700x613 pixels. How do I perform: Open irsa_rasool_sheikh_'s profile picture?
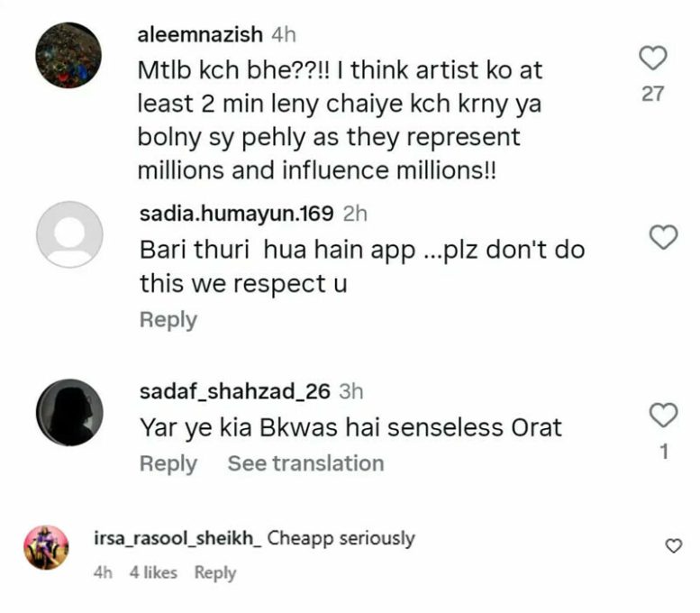(x=47, y=547)
